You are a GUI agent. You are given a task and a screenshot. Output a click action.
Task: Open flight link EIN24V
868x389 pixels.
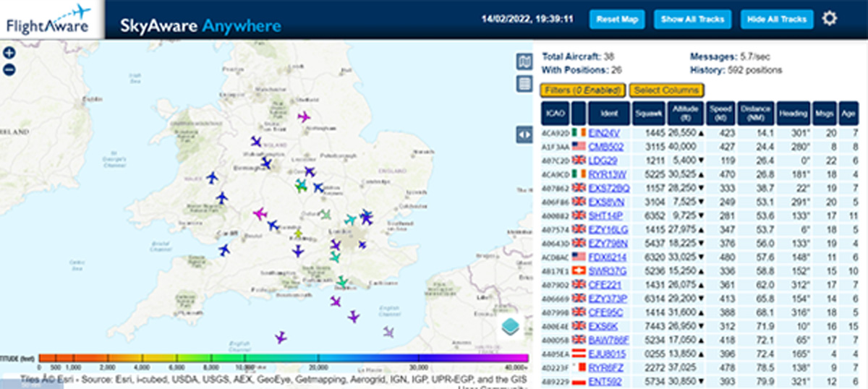pos(604,133)
